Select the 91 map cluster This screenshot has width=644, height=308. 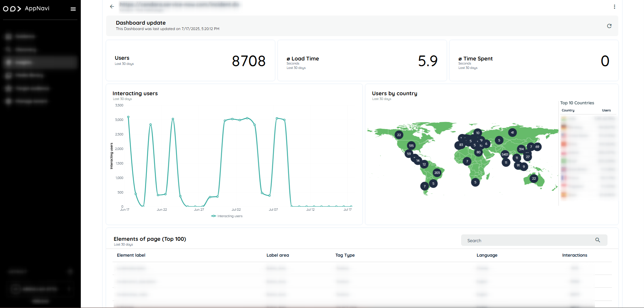click(518, 165)
